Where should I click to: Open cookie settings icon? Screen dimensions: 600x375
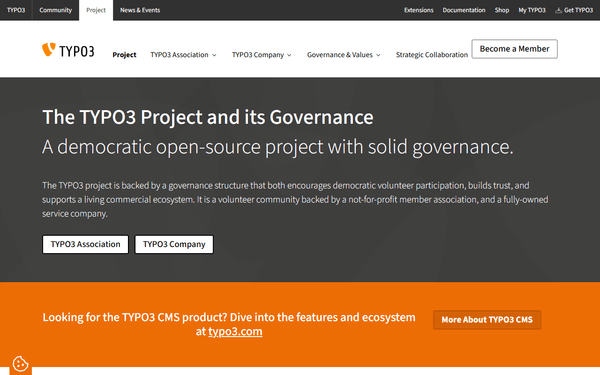coord(20,364)
